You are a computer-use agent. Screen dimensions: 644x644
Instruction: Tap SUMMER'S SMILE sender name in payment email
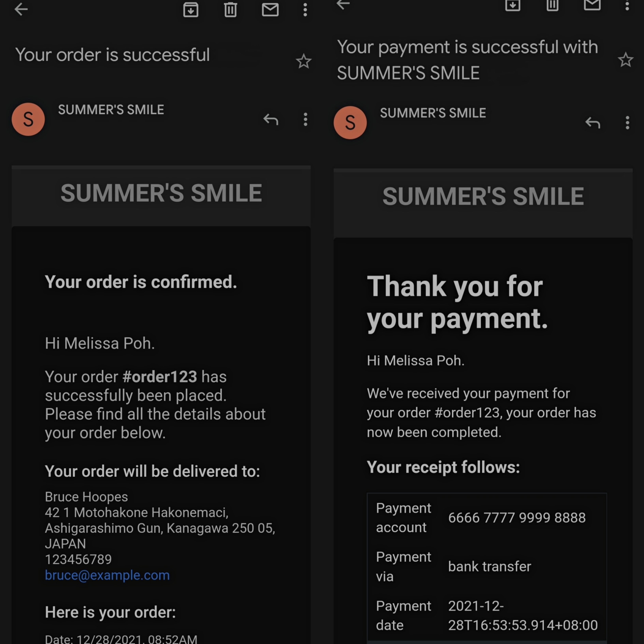click(x=433, y=113)
